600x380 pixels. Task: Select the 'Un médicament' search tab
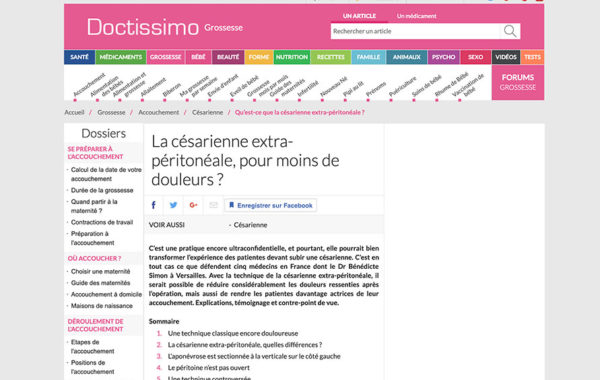(x=416, y=16)
